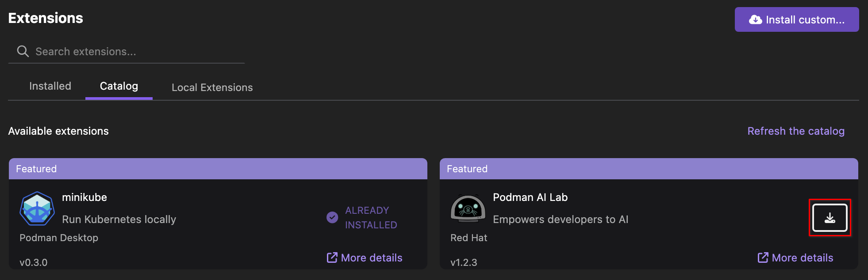868x280 pixels.
Task: Switch to the Local Extensions tab
Action: pos(212,87)
